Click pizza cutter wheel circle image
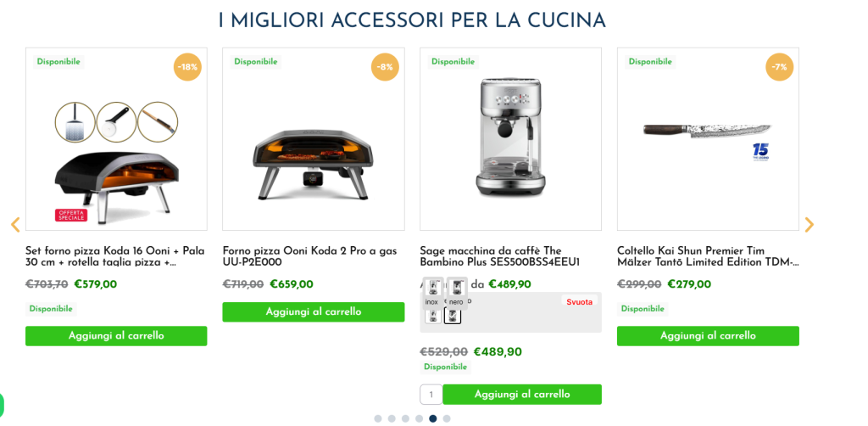868x426 pixels. pos(116,122)
